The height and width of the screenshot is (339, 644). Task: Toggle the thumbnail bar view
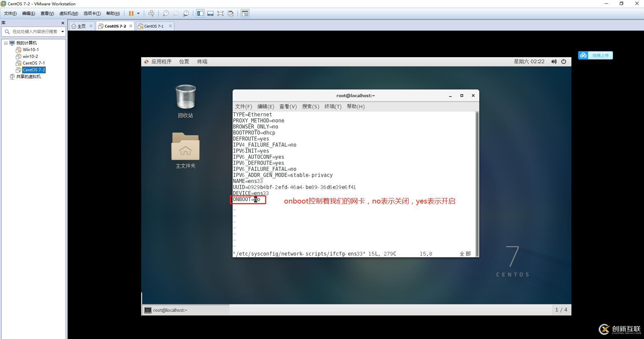210,13
